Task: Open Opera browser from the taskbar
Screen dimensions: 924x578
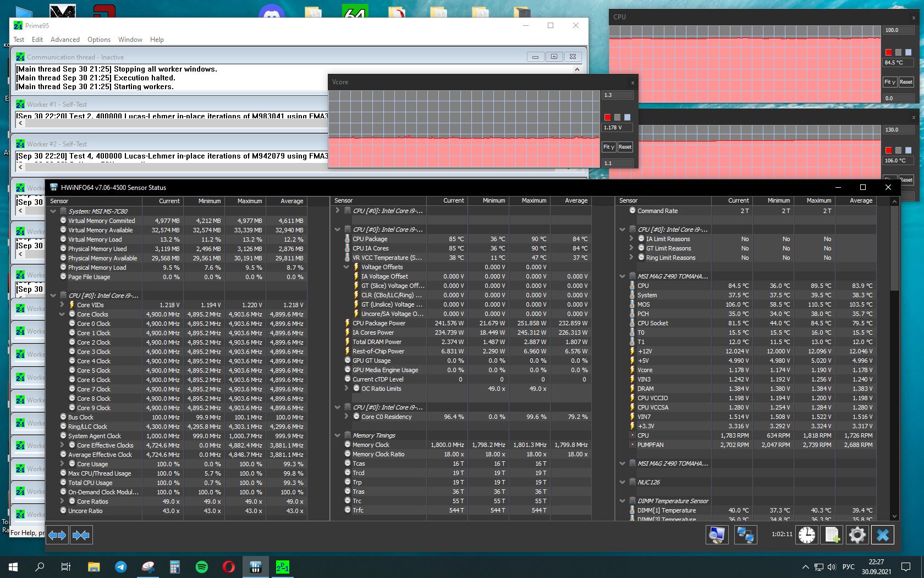Action: tap(229, 566)
